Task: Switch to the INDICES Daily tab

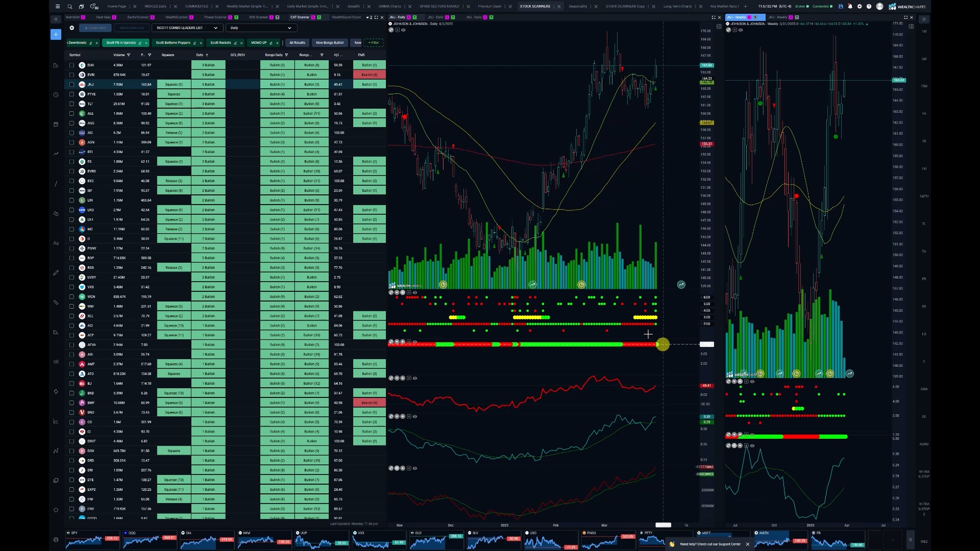Action: point(155,7)
